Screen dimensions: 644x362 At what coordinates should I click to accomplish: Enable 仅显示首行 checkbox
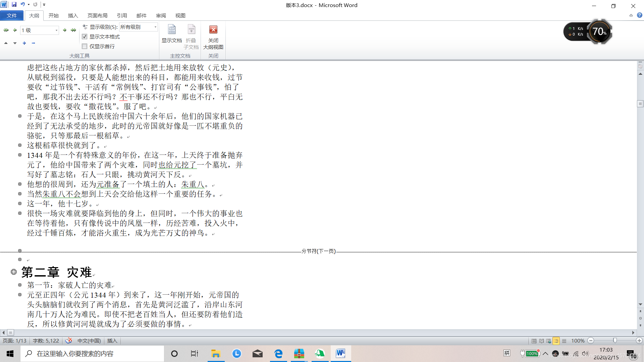(85, 46)
